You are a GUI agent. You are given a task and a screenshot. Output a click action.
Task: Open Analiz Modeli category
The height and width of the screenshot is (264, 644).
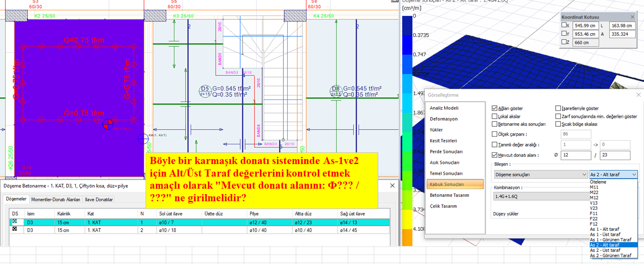444,108
